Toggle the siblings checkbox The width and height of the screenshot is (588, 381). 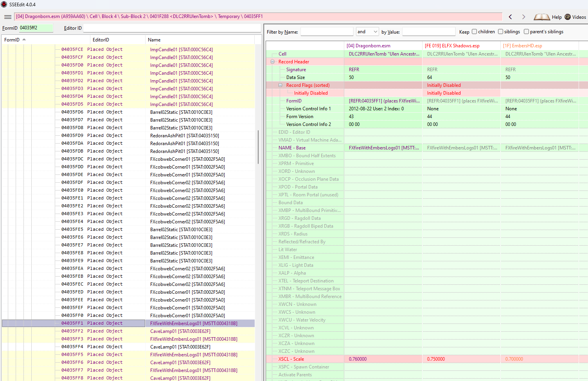(x=500, y=32)
